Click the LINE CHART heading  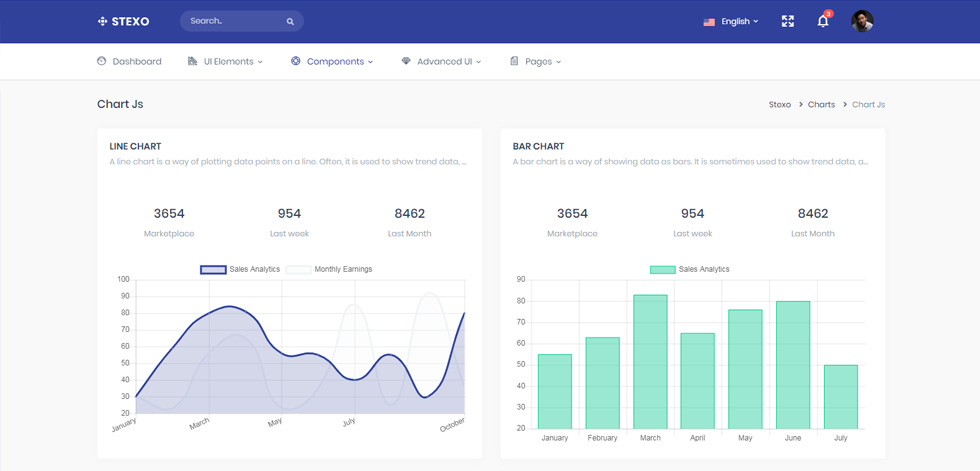tap(135, 146)
